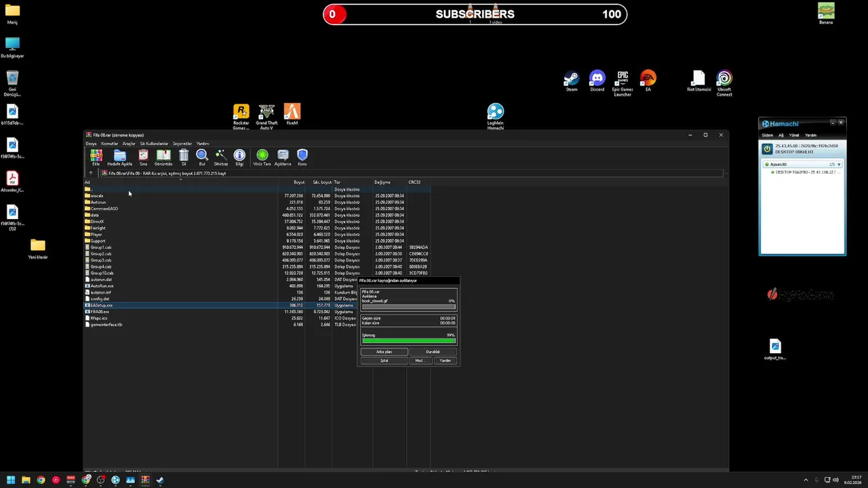Toggle the Hamachi power button
This screenshot has height=488, width=868.
click(x=767, y=149)
